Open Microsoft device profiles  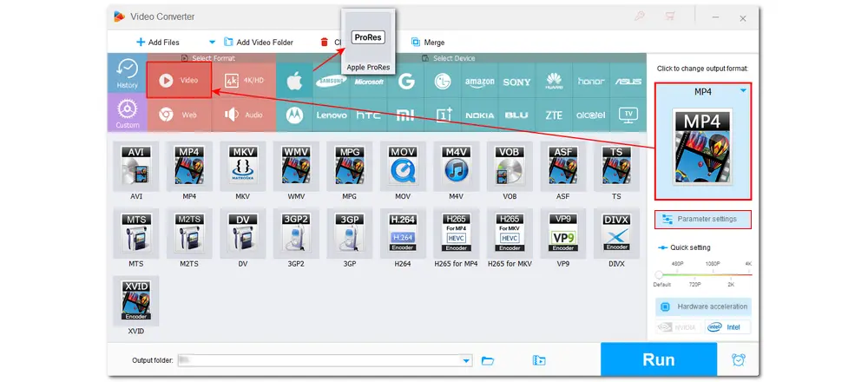tap(369, 81)
